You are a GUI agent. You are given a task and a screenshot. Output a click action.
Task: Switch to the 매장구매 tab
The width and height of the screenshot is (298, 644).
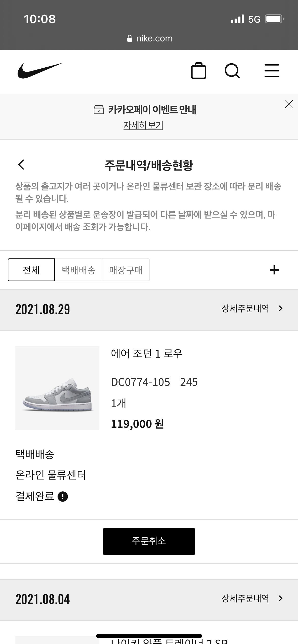pos(126,270)
